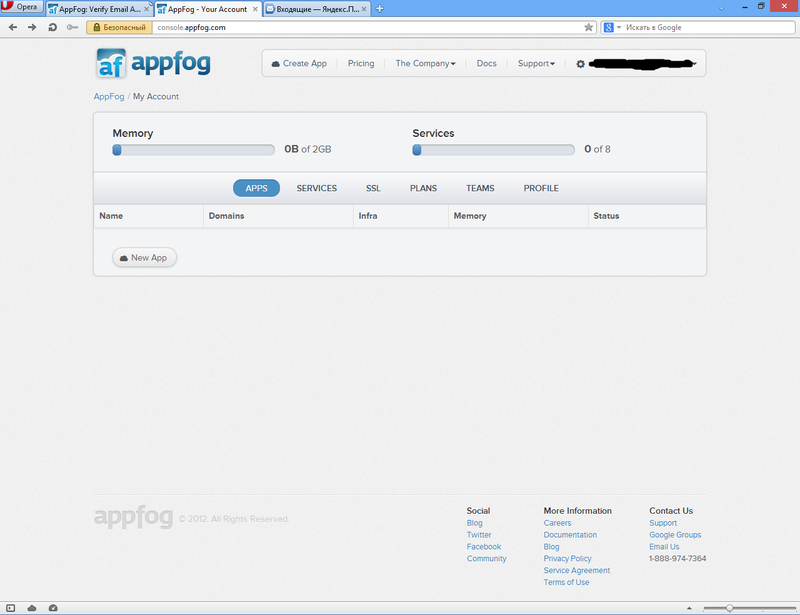Image resolution: width=800 pixels, height=615 pixels.
Task: Click the address bar showing console.appfog.com
Action: click(x=367, y=28)
